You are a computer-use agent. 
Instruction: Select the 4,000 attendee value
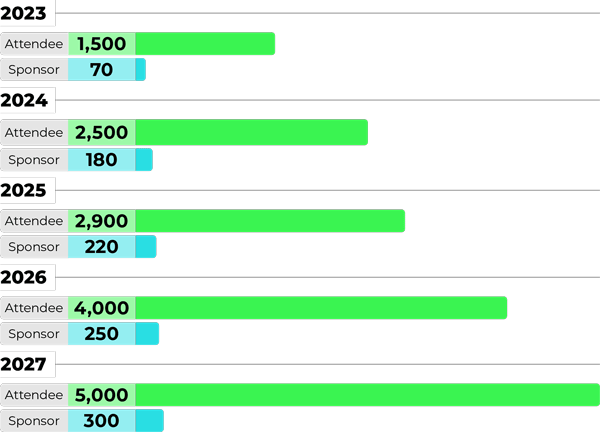102,308
